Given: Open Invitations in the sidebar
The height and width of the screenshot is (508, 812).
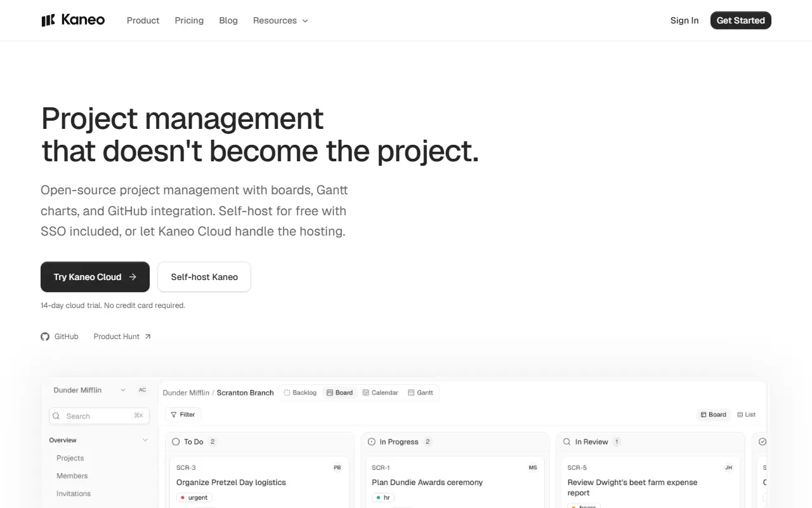Looking at the screenshot, I should [x=74, y=493].
